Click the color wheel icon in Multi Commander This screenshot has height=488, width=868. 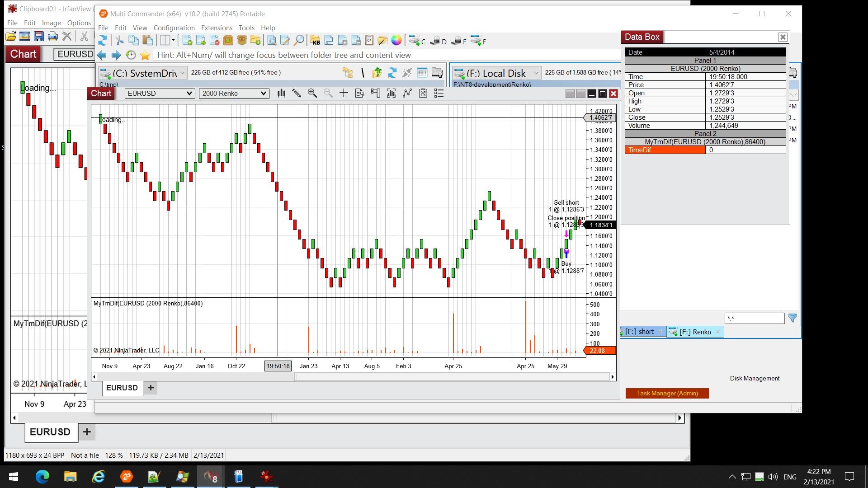(x=396, y=41)
